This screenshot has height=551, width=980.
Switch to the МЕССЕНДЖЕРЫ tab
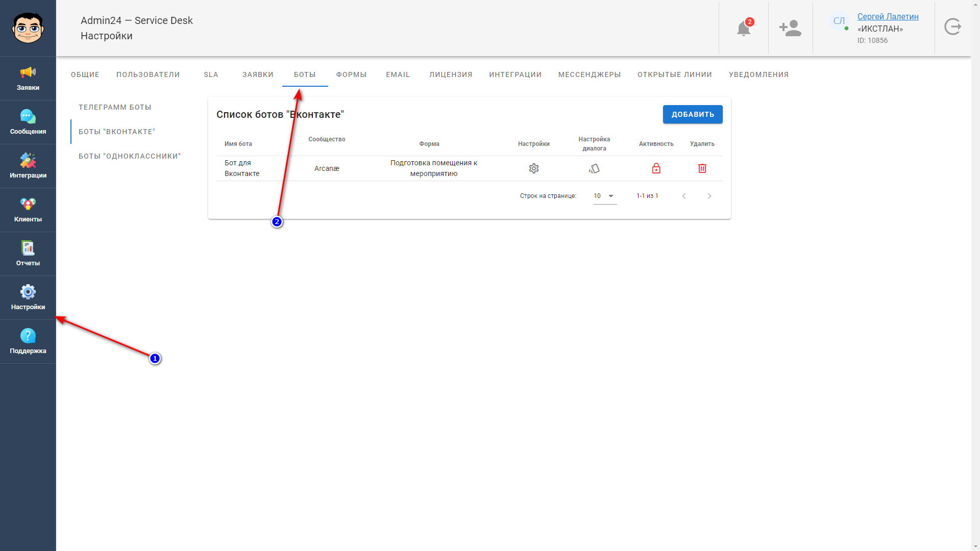click(590, 74)
